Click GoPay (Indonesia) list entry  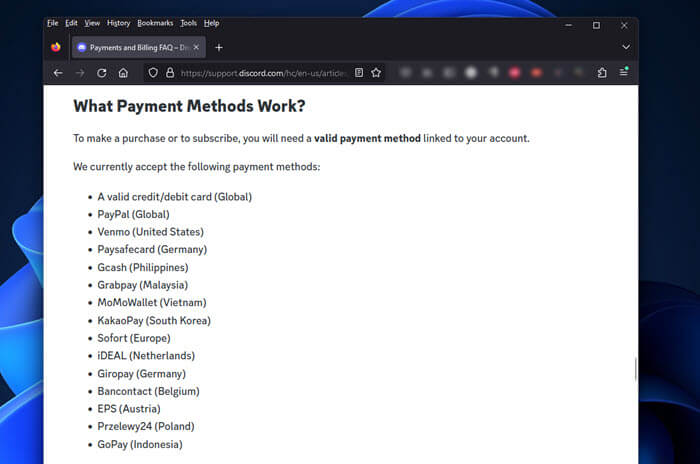point(140,444)
